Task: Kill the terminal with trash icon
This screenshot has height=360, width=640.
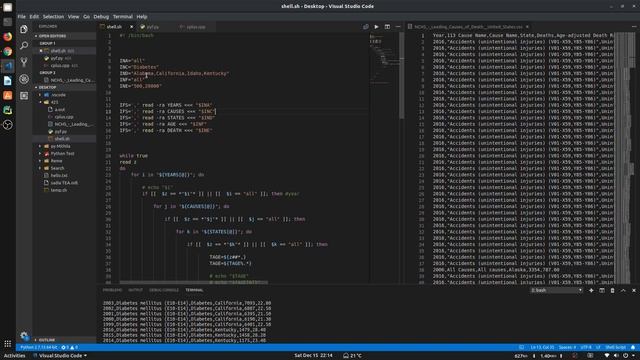Action: pos(612,290)
